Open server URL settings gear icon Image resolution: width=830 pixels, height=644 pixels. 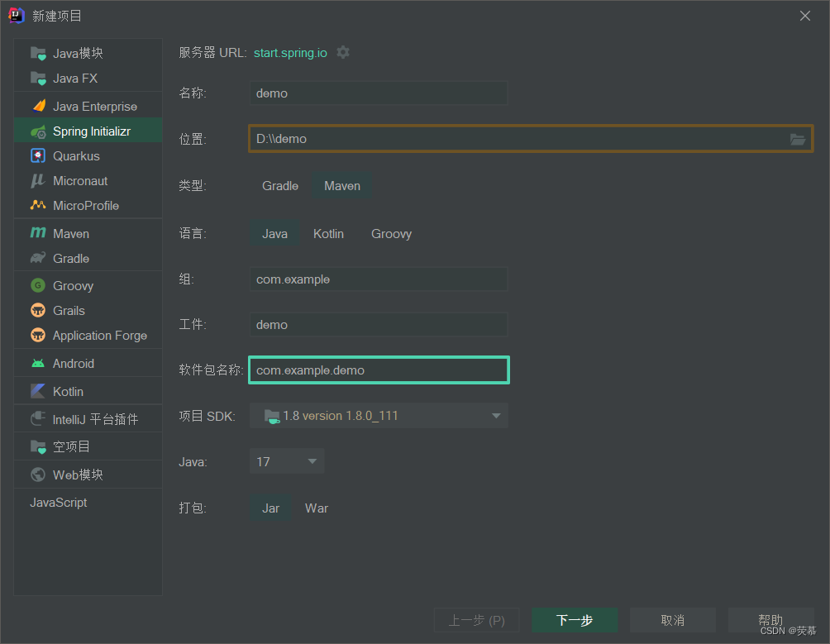[x=343, y=52]
